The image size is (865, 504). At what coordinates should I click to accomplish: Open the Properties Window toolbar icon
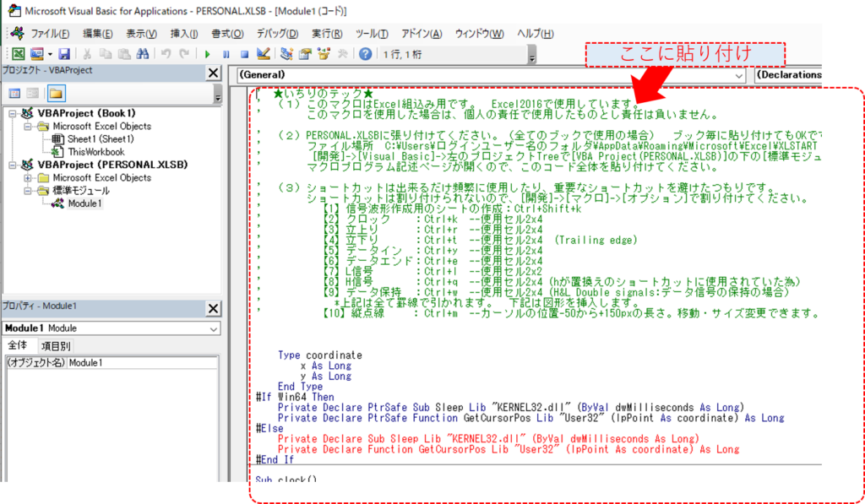304,53
